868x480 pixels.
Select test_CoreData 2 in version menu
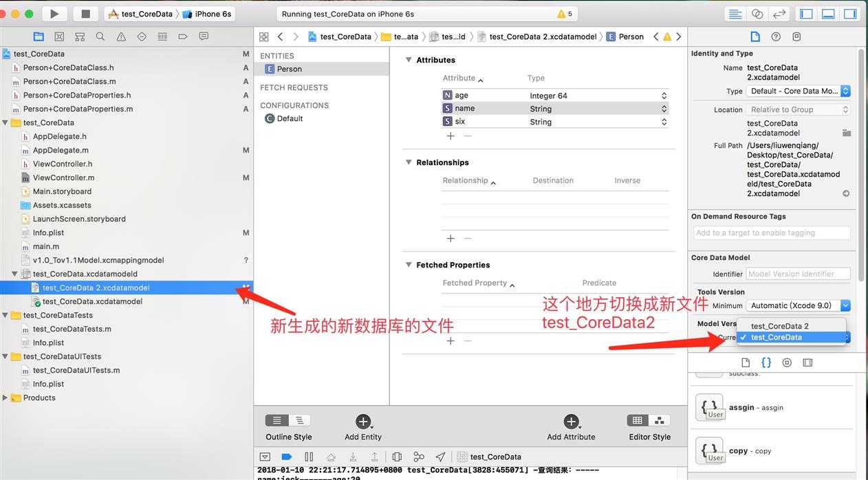(791, 326)
